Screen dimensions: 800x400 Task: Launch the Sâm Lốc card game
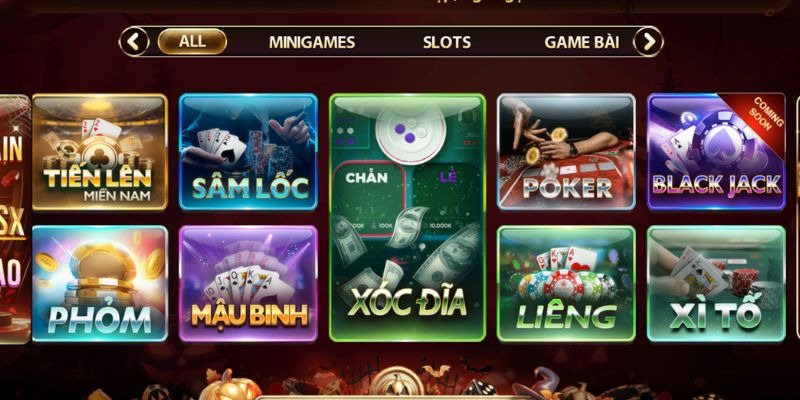click(248, 152)
